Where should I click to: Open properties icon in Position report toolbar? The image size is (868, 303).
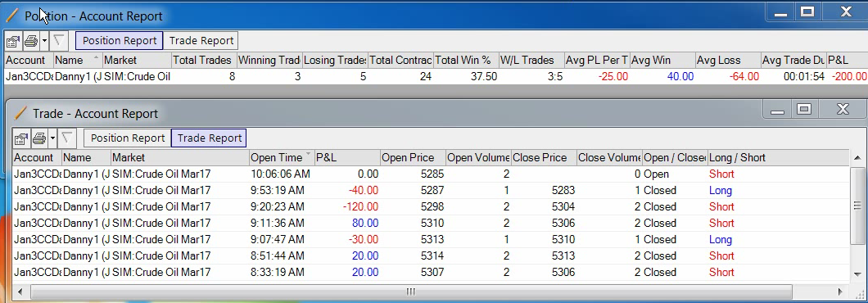click(x=13, y=40)
